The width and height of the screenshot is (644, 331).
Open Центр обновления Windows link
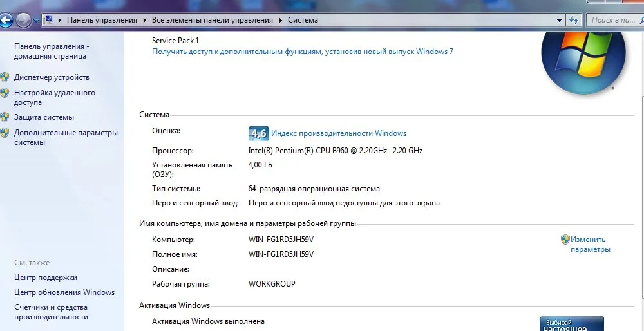click(x=64, y=292)
